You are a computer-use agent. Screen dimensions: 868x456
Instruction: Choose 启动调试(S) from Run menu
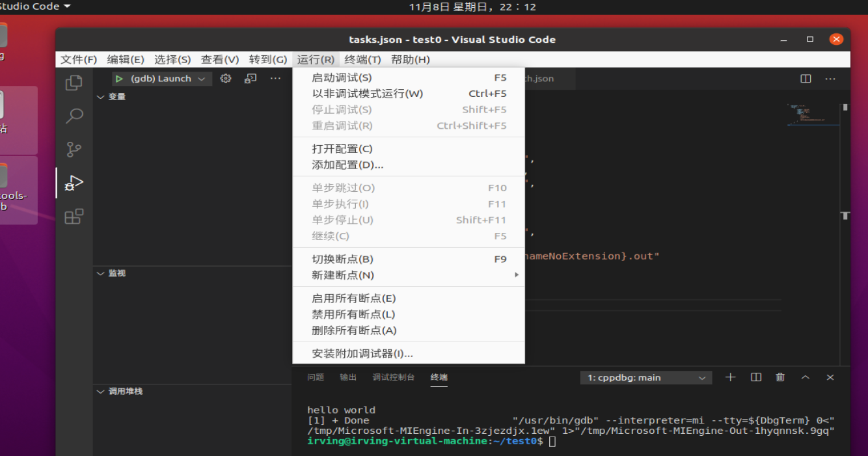[x=409, y=77]
